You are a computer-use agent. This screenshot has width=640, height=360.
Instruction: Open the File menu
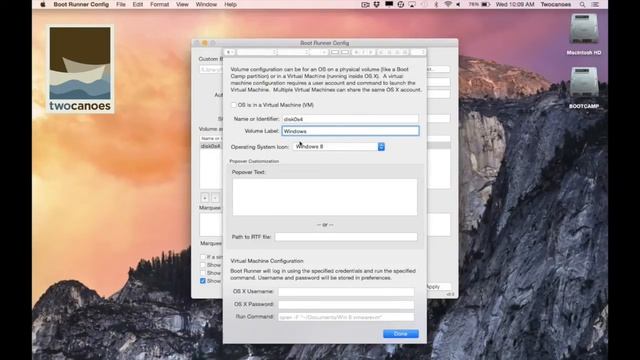click(121, 4)
